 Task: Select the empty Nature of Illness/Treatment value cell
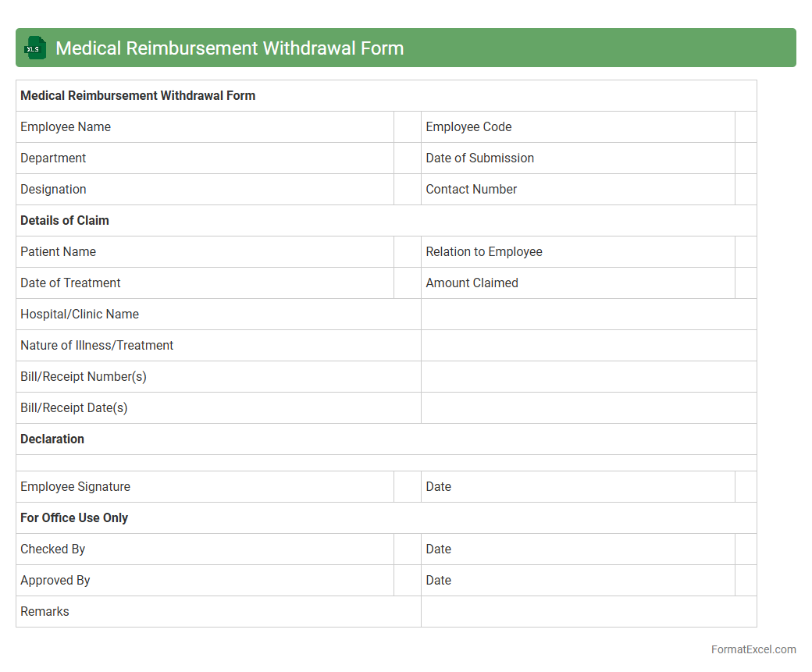click(588, 346)
